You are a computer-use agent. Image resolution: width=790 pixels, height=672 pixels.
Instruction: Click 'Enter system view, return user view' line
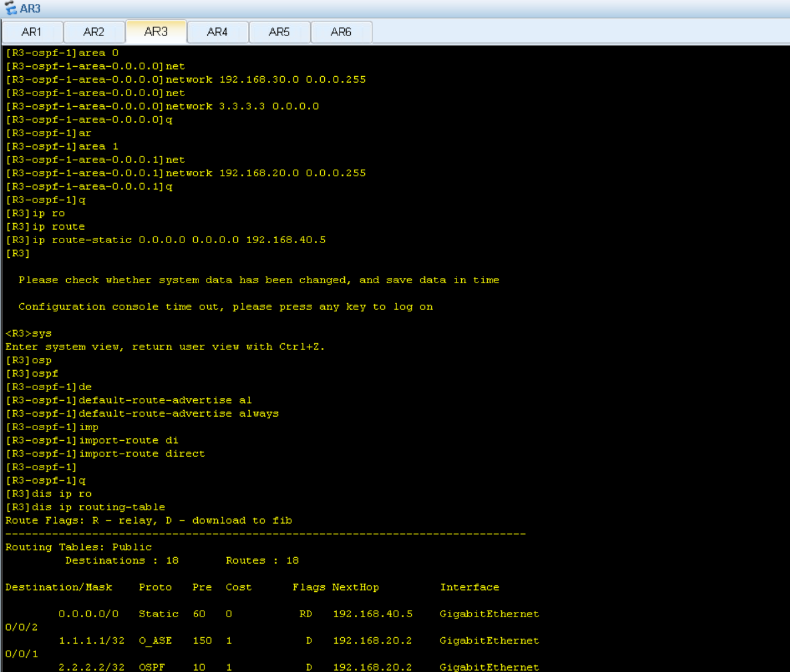[x=165, y=347]
